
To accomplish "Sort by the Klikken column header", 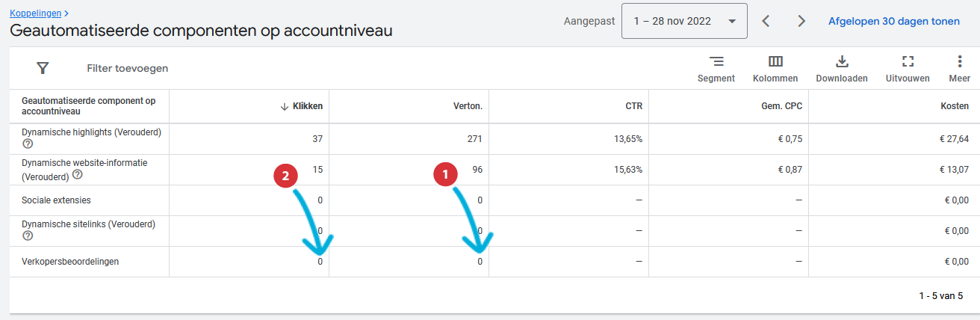I will pos(307,106).
